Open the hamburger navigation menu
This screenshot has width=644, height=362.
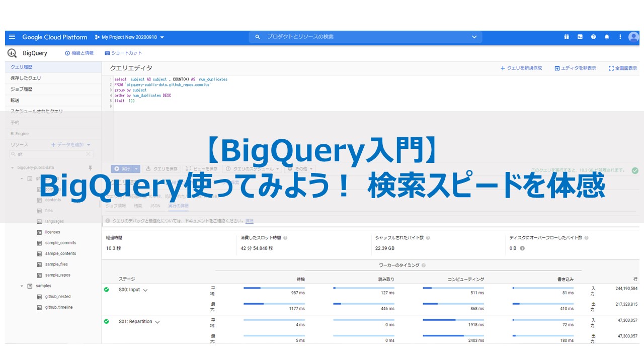click(12, 37)
